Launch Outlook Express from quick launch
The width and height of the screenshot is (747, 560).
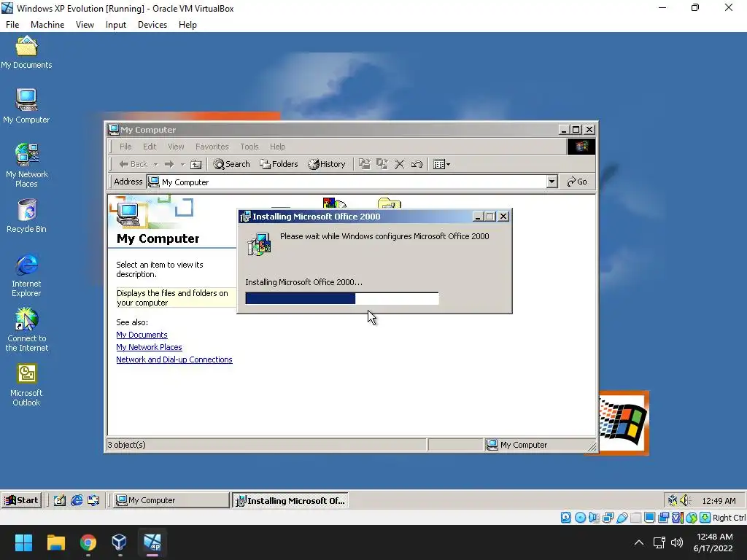pyautogui.click(x=94, y=500)
